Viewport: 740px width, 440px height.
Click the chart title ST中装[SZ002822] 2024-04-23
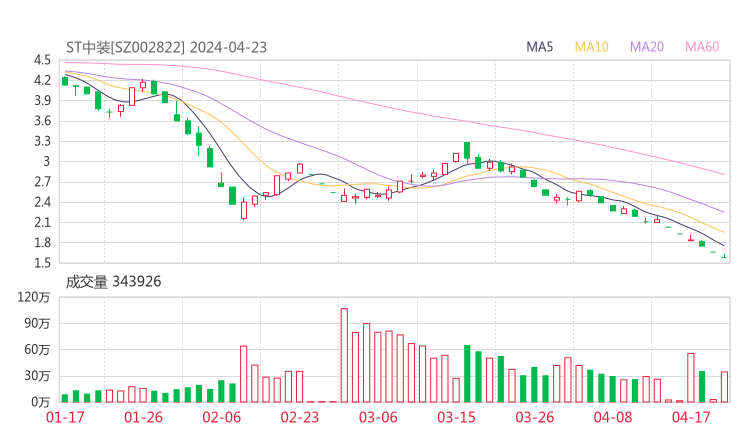166,47
